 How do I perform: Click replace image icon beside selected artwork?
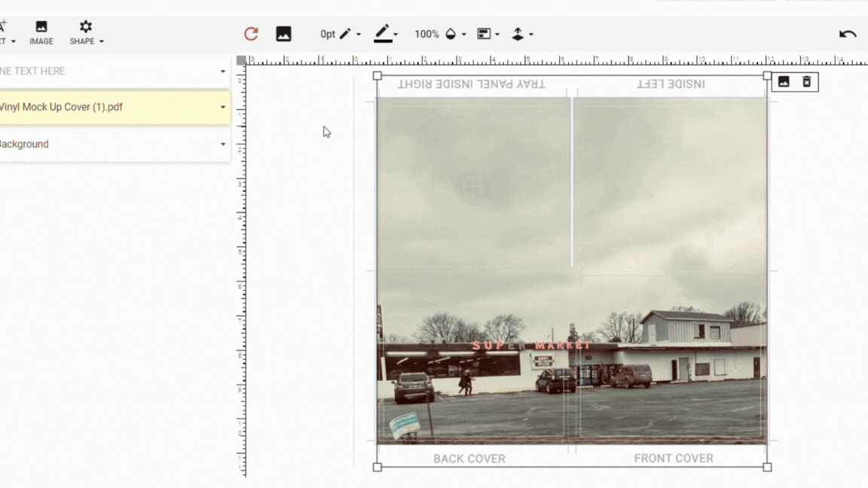(784, 82)
